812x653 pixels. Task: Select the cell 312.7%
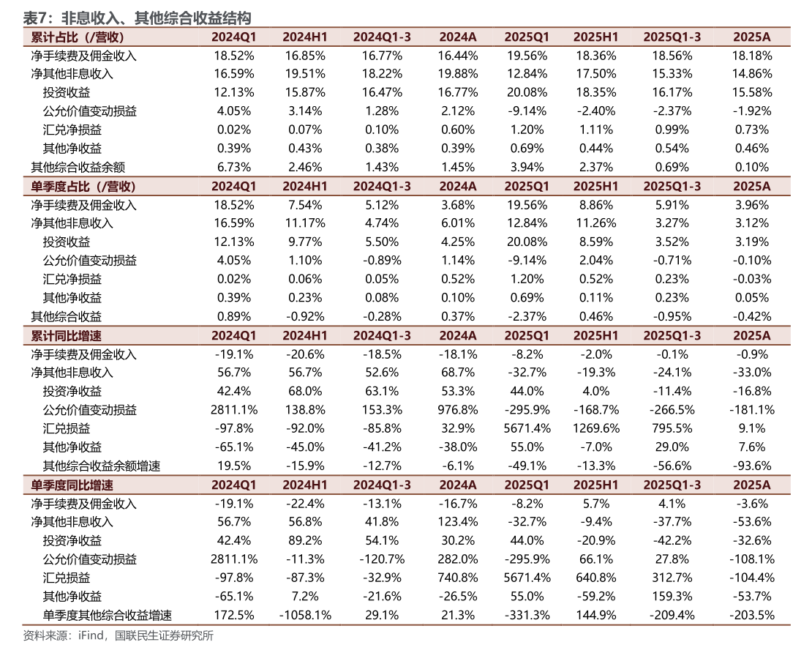[672, 578]
